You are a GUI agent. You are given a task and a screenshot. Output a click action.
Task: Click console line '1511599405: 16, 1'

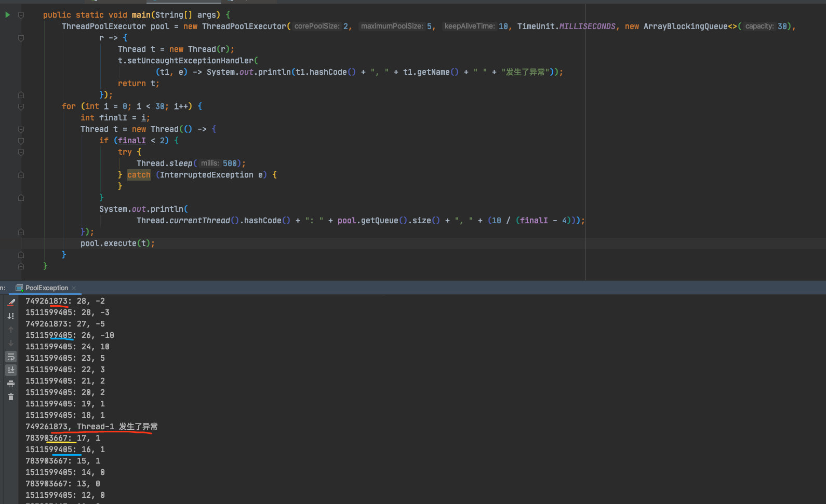click(65, 449)
